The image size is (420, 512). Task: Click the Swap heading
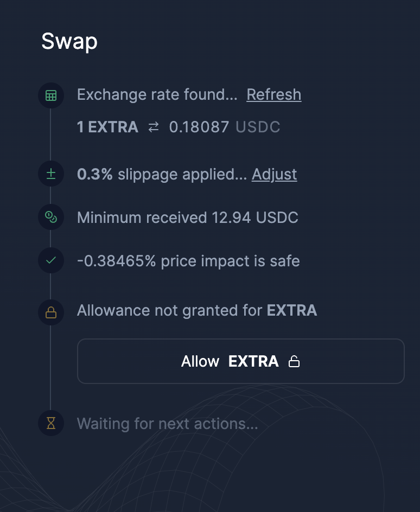pyautogui.click(x=69, y=42)
